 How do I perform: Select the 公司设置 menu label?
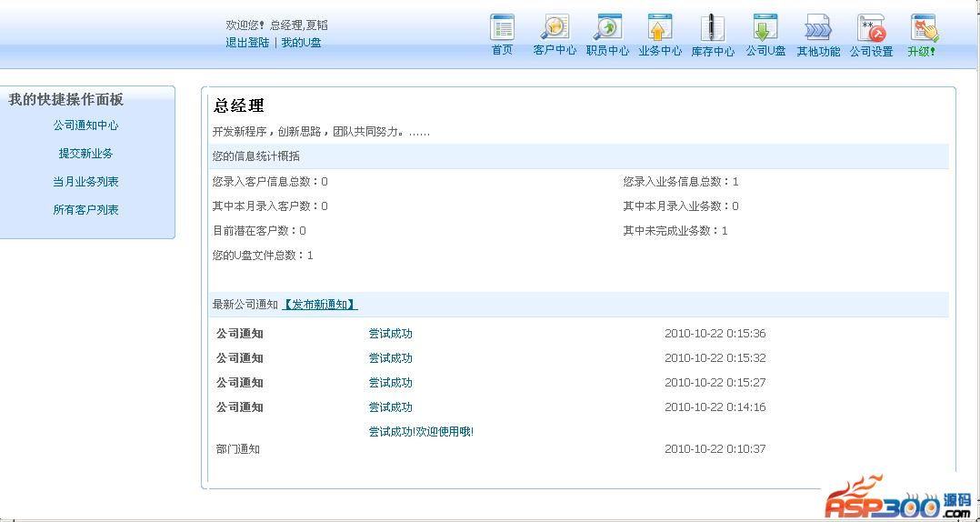click(x=871, y=51)
